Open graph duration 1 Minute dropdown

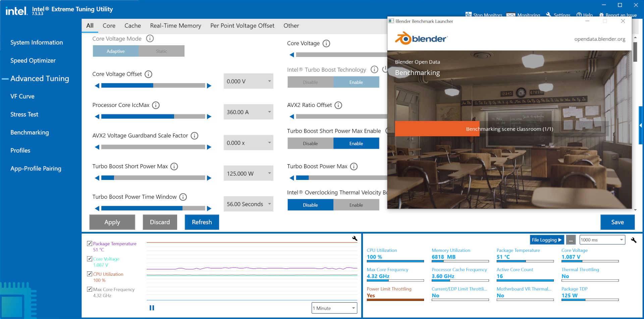[x=334, y=308]
